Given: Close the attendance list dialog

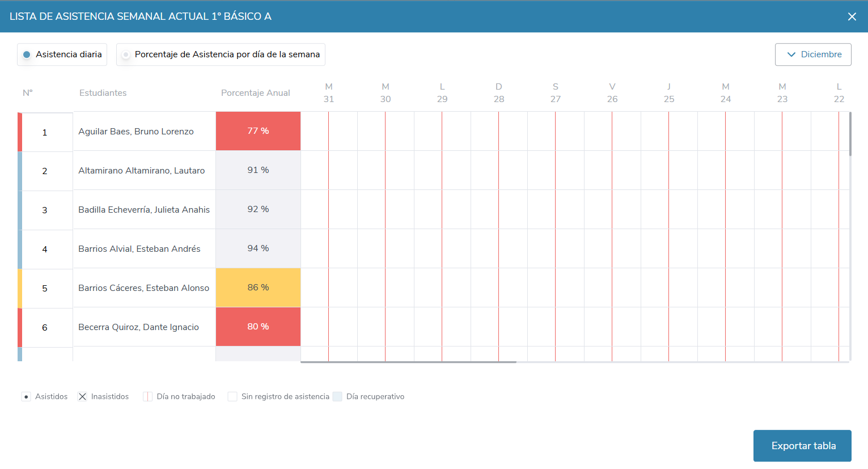Looking at the screenshot, I should 852,16.
